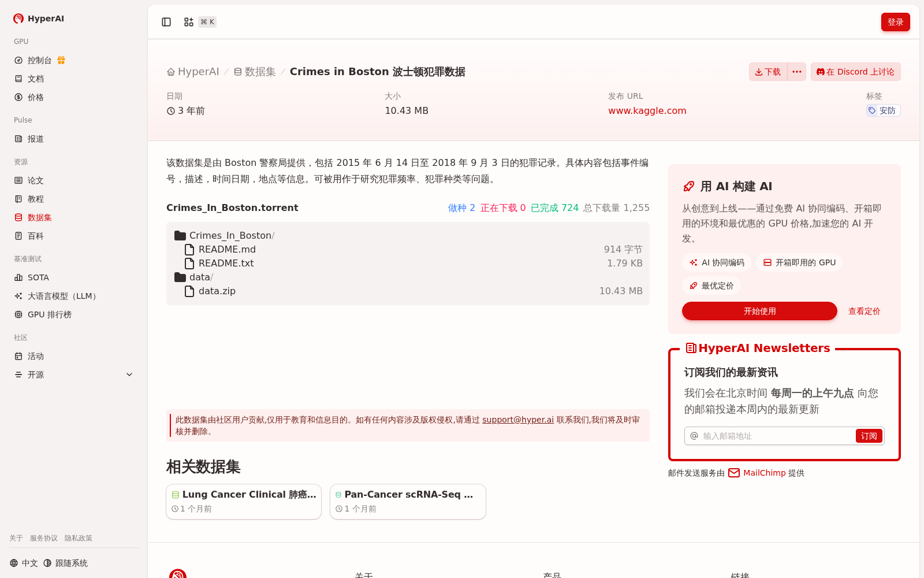Click the README.txt file row

[408, 264]
